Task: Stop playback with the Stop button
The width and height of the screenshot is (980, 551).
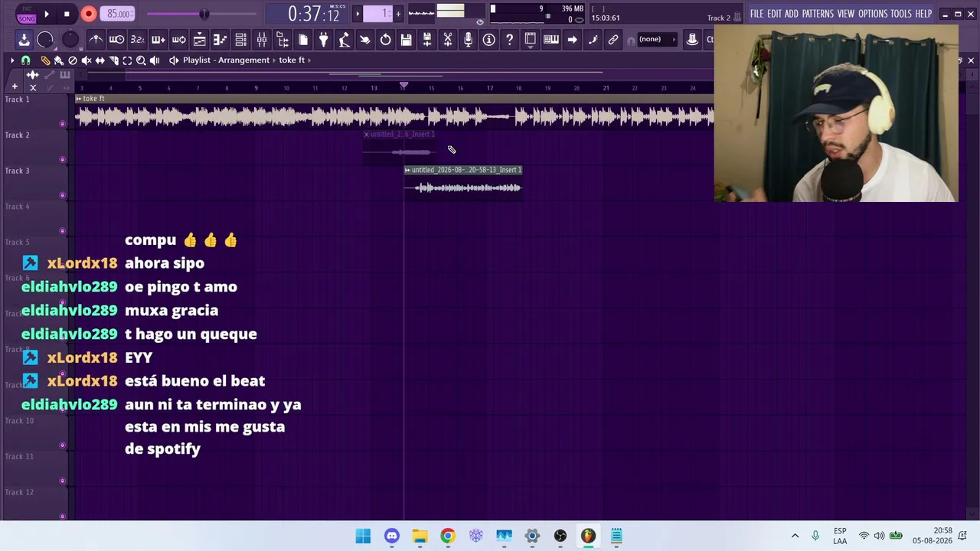Action: [x=67, y=14]
